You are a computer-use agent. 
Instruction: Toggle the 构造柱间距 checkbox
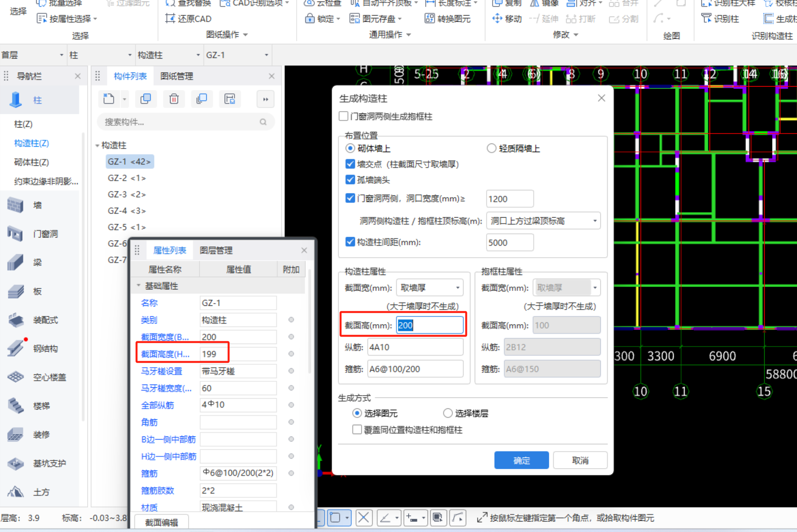point(350,242)
